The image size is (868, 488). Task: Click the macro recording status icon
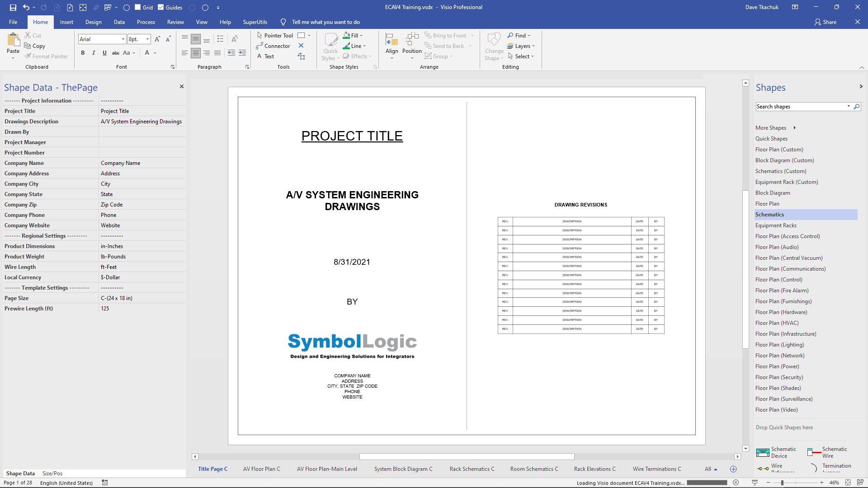105,483
